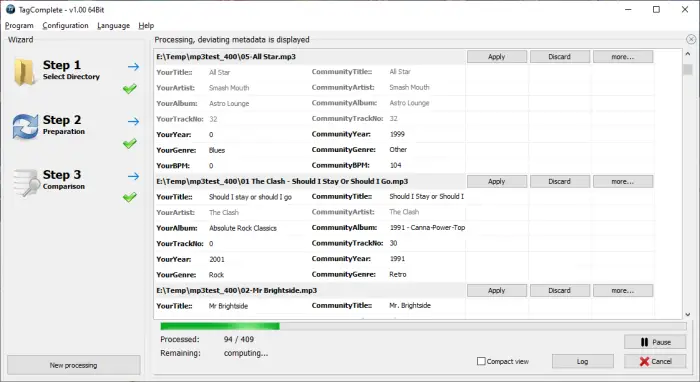Close the processing panel with circled X
700x382 pixels.
tap(691, 40)
